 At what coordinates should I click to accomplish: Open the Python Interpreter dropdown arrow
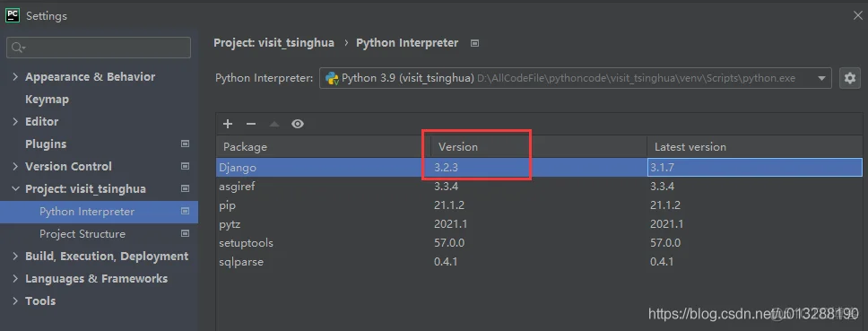click(x=821, y=79)
